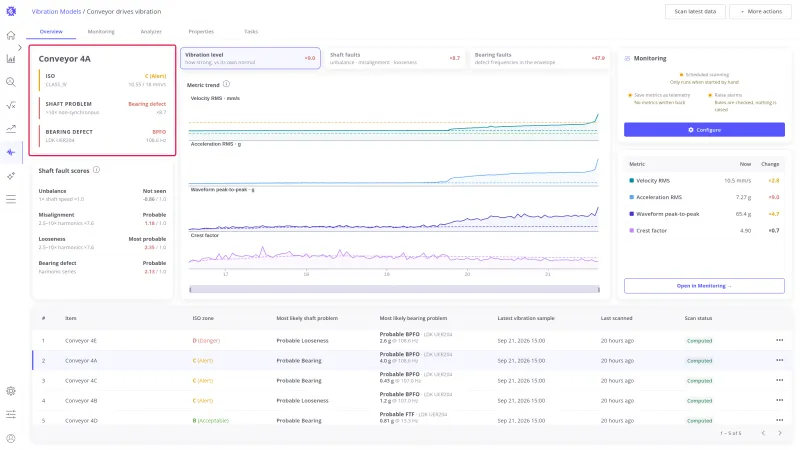Click the chart time range scrollbar

(x=394, y=289)
